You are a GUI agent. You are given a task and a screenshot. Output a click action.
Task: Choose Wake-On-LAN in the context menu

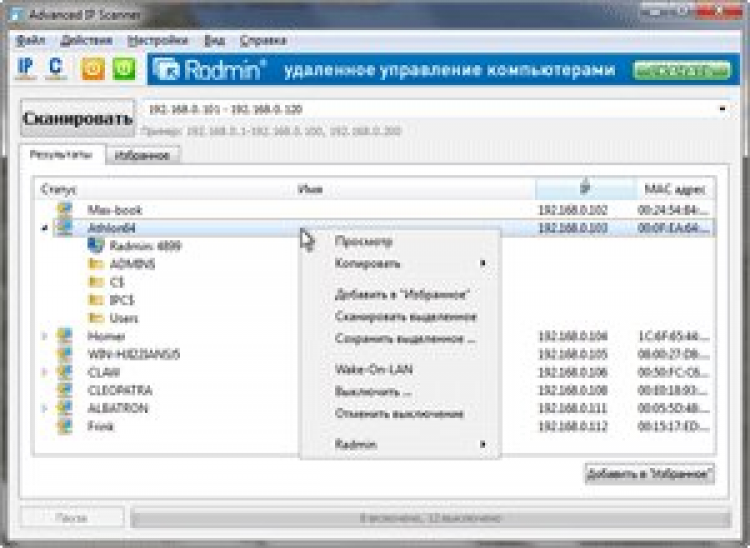[400, 370]
